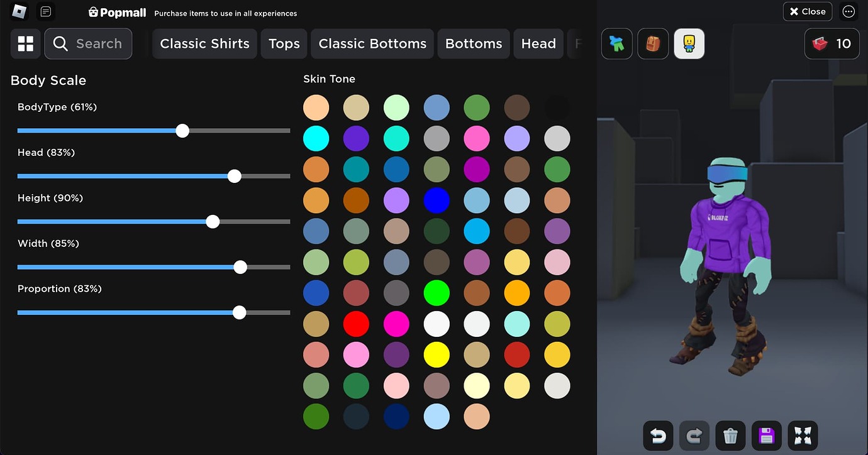Click the BodyType slider handle
The width and height of the screenshot is (868, 455).
tap(182, 131)
